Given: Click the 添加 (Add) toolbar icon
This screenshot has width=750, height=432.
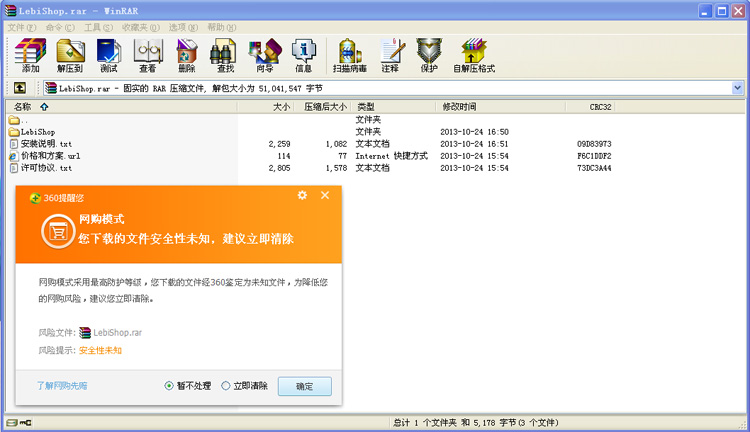Looking at the screenshot, I should click(30, 55).
